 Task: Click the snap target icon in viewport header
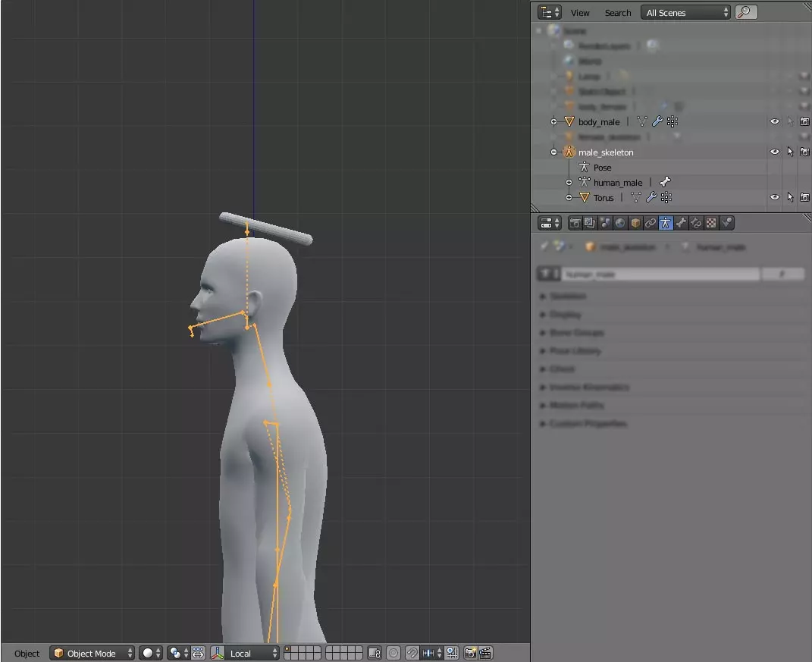452,653
